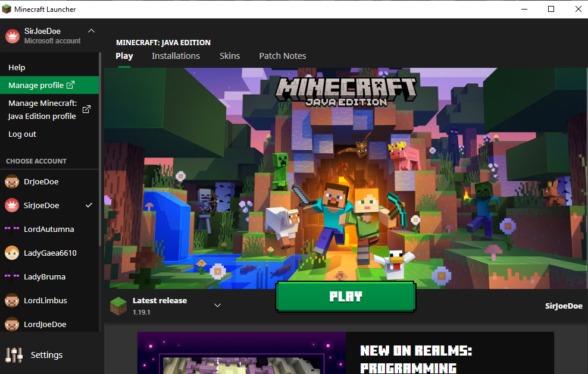This screenshot has height=374, width=588.
Task: Click the CHOOSE ACCOUNT heading
Action: click(x=36, y=161)
